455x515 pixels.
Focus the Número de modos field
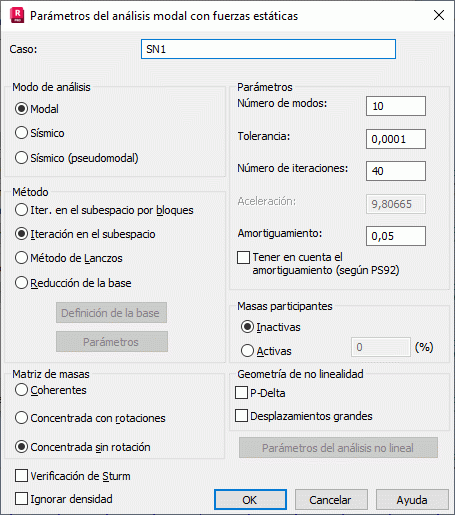[396, 106]
